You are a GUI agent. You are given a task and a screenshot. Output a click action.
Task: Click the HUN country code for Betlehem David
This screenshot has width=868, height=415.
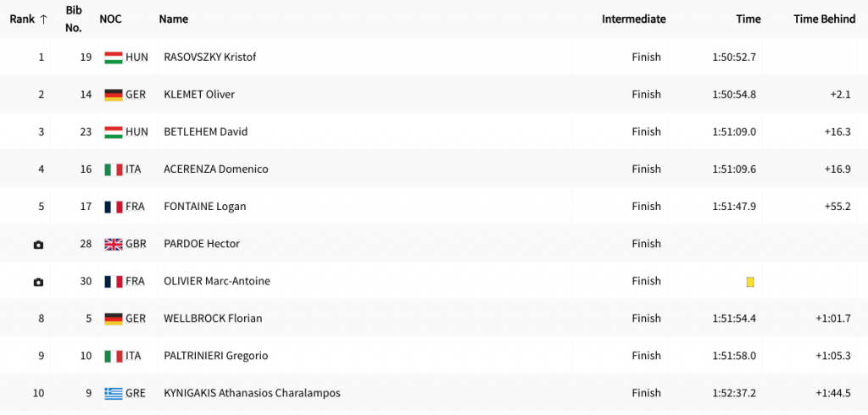pyautogui.click(x=136, y=132)
